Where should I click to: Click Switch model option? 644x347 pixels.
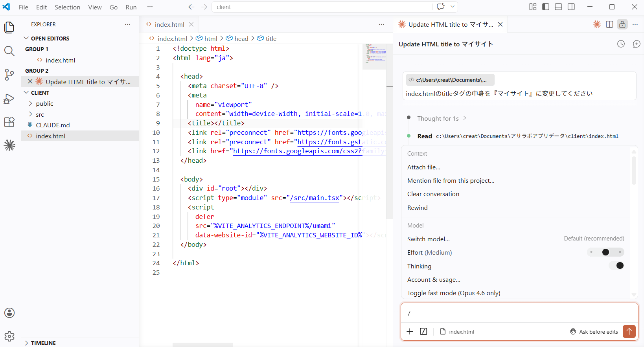(x=429, y=239)
